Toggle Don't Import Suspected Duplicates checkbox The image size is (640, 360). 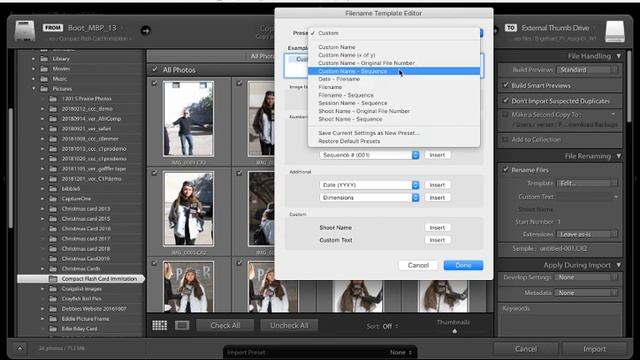coord(506,100)
